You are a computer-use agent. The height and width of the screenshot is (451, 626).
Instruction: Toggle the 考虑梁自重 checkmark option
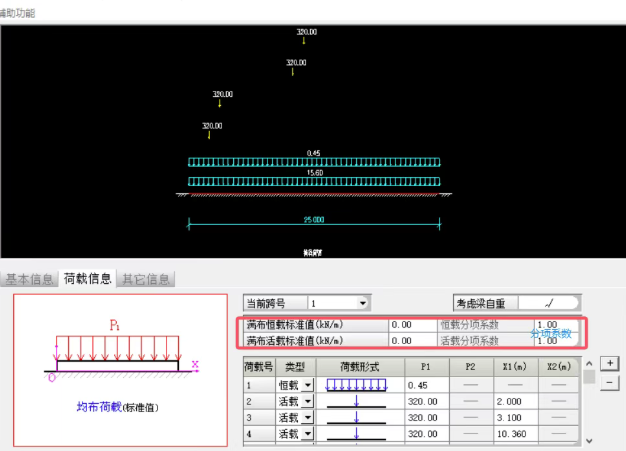coord(547,302)
